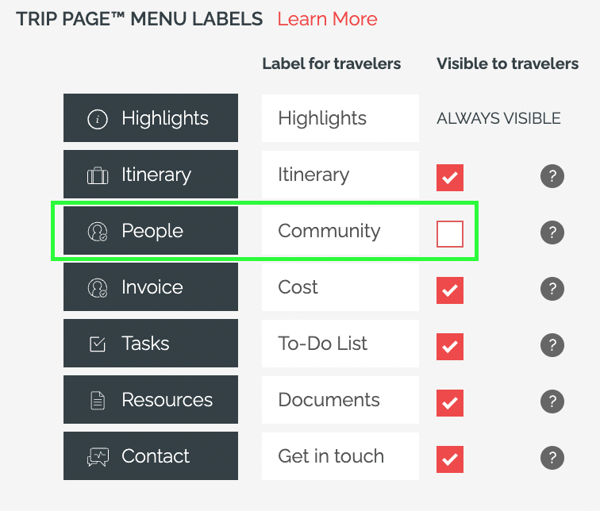Select the Resources menu button
The height and width of the screenshot is (511, 600).
click(x=150, y=399)
